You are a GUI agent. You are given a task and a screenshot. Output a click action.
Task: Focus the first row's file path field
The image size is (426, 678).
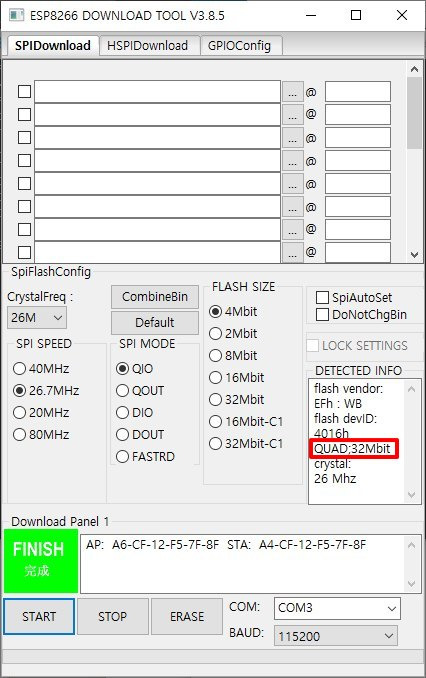[157, 92]
